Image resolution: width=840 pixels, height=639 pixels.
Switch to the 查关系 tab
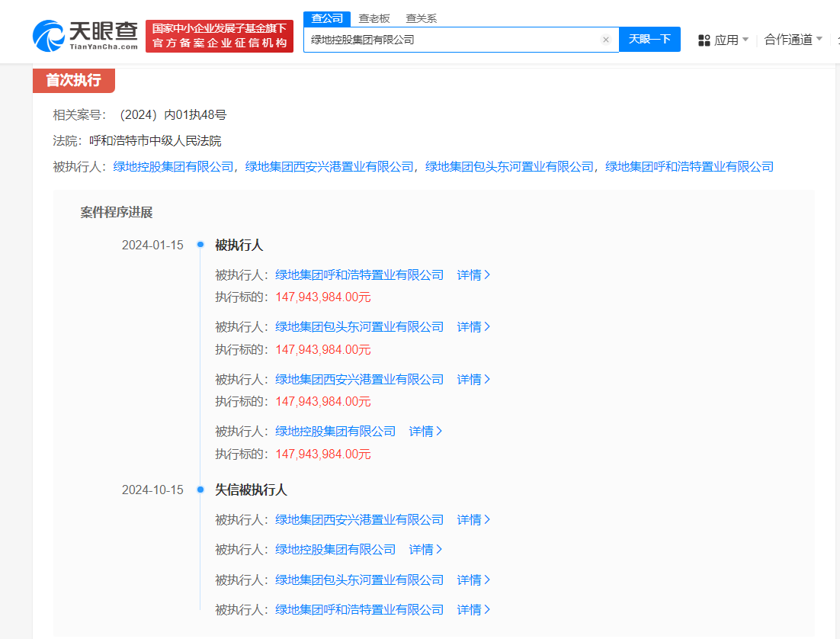(x=421, y=18)
